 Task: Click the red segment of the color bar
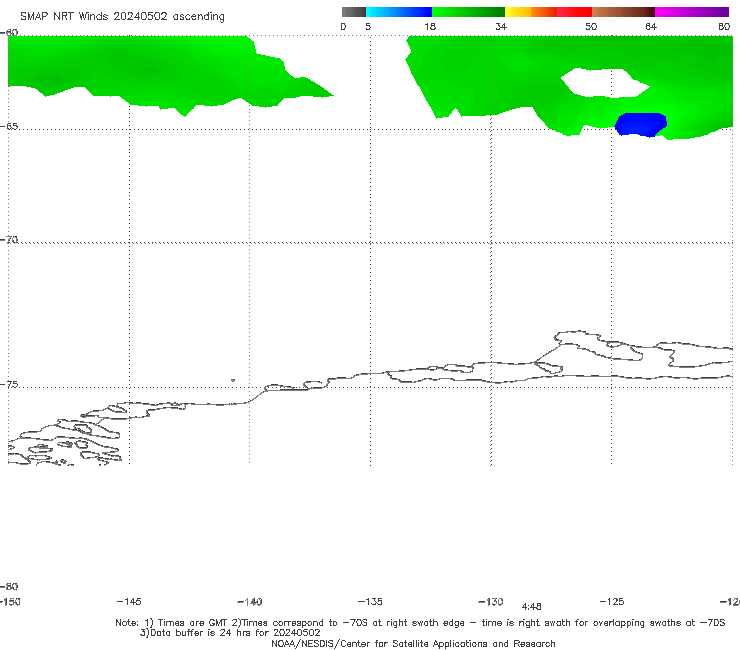574,12
